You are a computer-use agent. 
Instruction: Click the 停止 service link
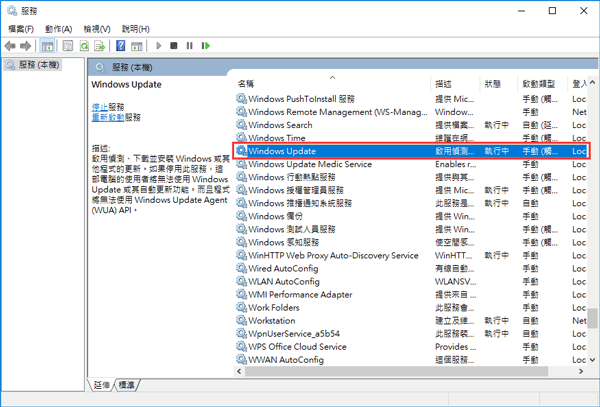pyautogui.click(x=99, y=106)
